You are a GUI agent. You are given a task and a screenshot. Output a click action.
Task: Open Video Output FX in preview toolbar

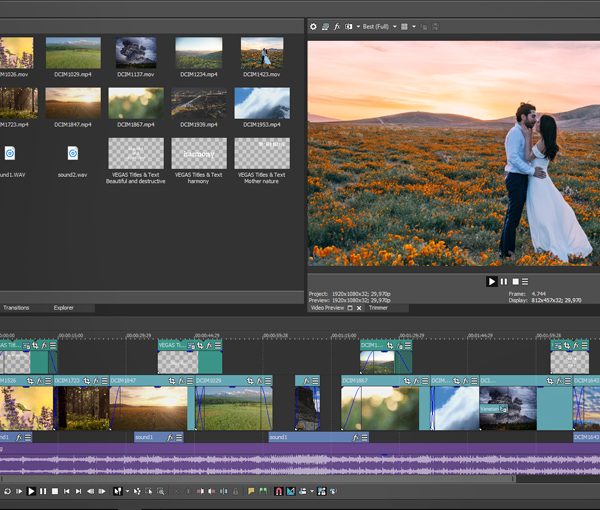coord(337,27)
